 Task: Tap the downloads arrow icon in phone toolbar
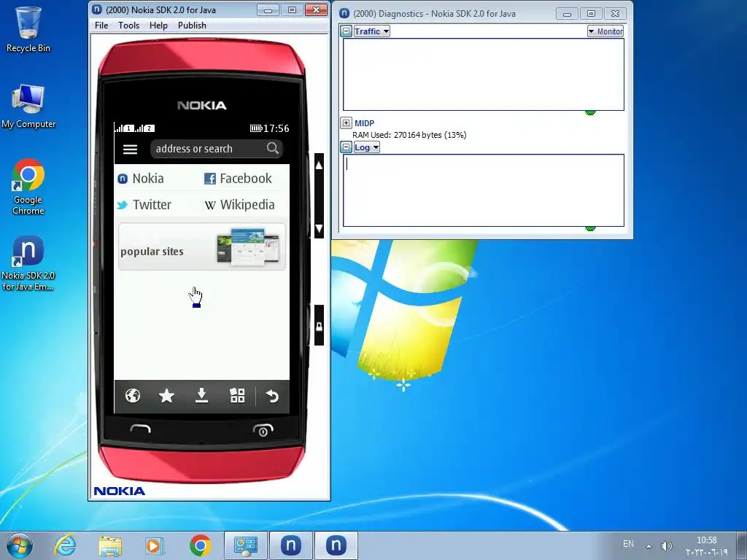click(x=201, y=396)
